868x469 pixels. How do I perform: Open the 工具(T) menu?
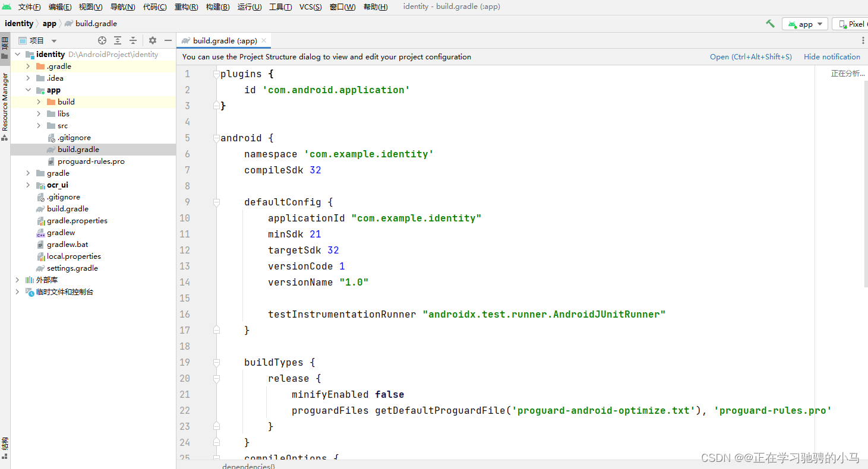pos(280,7)
